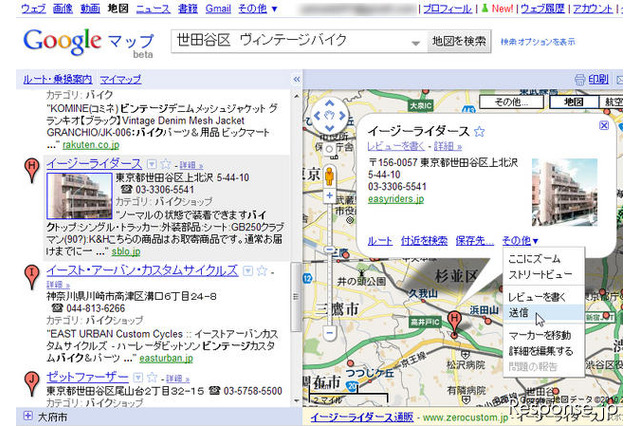640x426 pixels.
Task: Go to ウェブ in top navigation
Action: coord(33,9)
